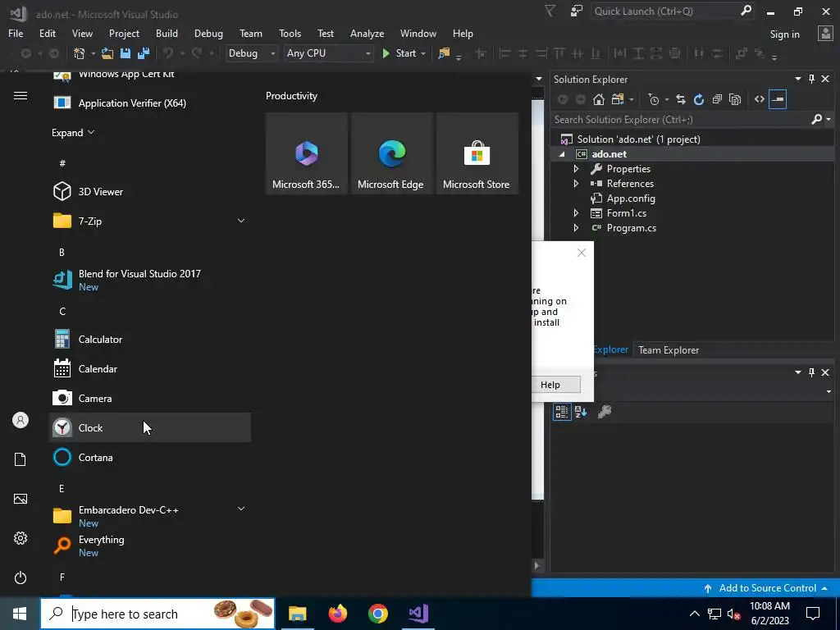The width and height of the screenshot is (840, 630).
Task: Click the Alphabetical sort icon in Properties panel
Action: click(581, 412)
